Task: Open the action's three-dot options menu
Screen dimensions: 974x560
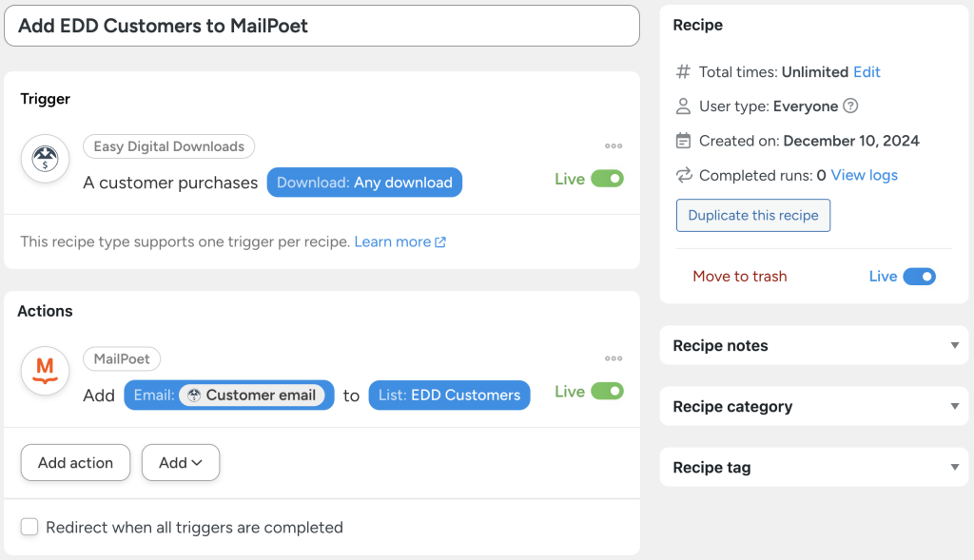Action: click(x=614, y=357)
